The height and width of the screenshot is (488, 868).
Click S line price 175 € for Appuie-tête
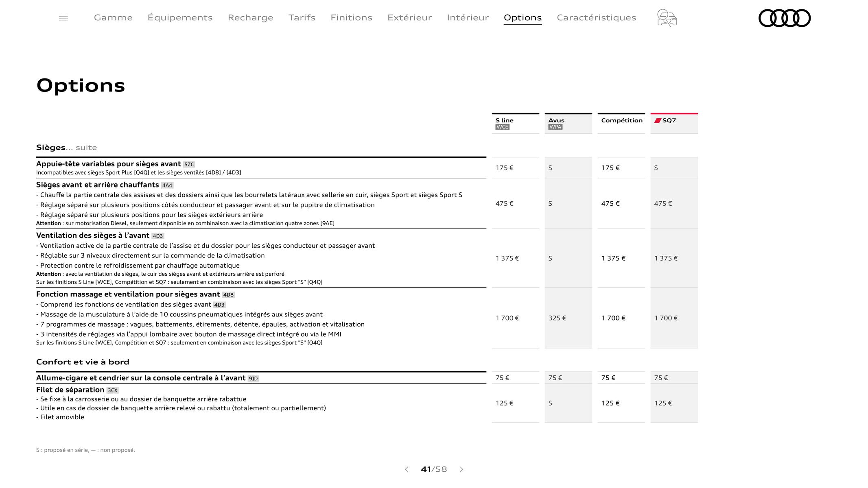point(504,168)
